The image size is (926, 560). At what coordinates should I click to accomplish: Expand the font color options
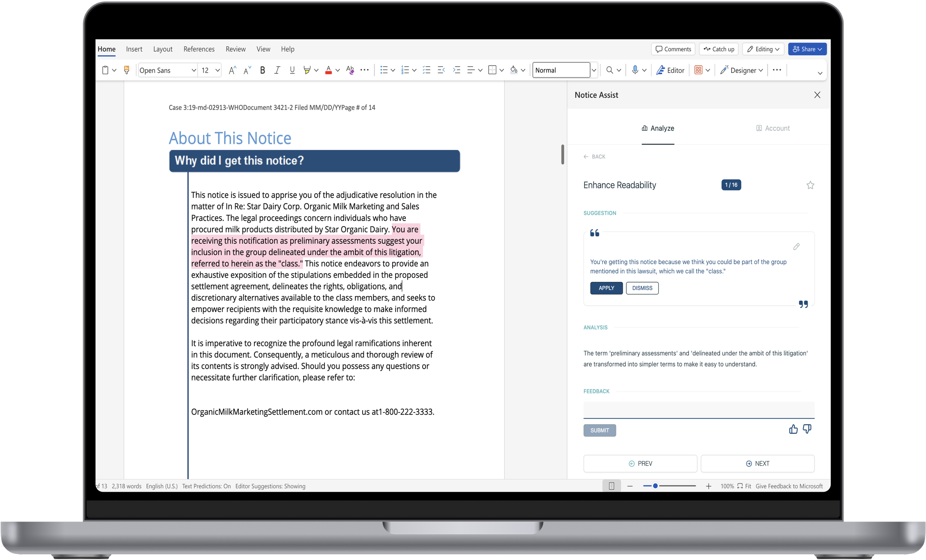[x=337, y=70]
